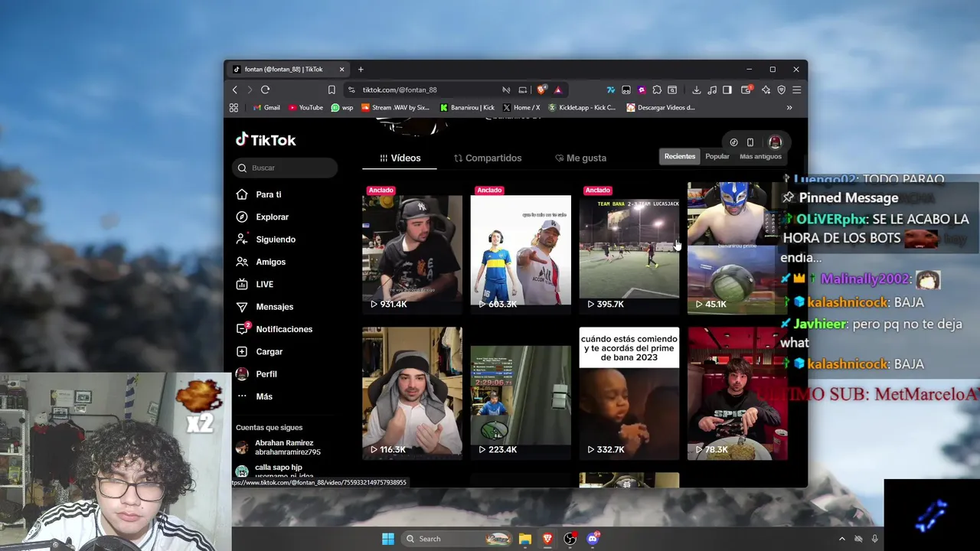Click the get app phone icon

click(750, 142)
